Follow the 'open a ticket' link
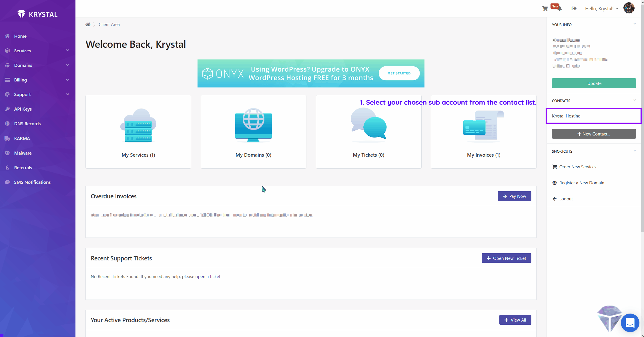Image resolution: width=644 pixels, height=337 pixels. [x=208, y=277]
